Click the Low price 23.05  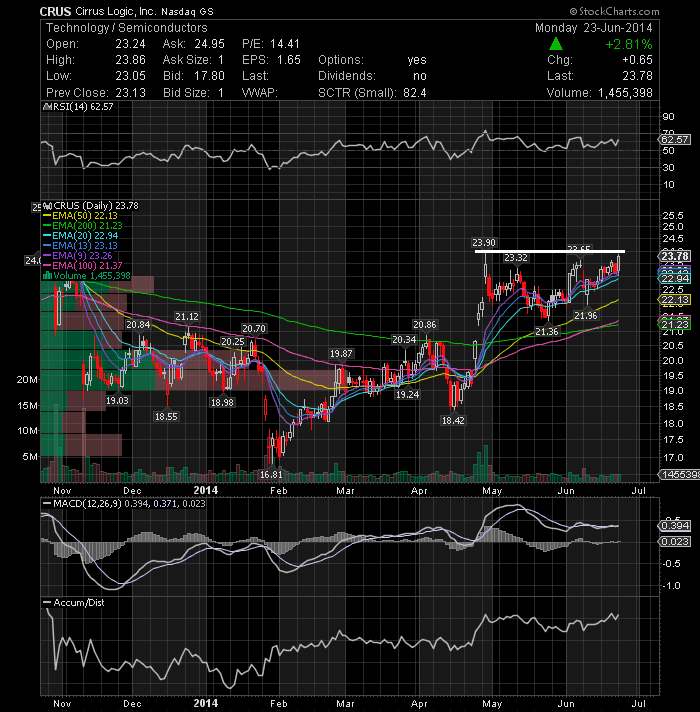click(x=130, y=76)
